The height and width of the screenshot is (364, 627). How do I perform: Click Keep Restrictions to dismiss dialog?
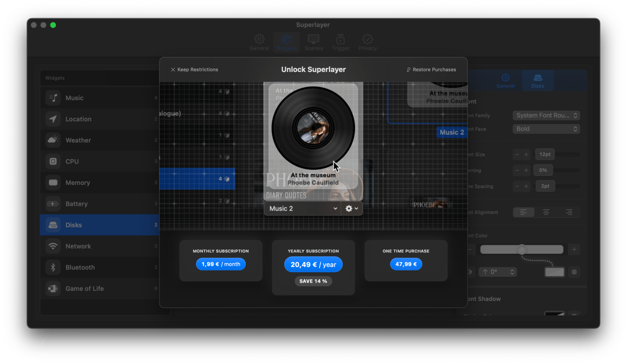(195, 69)
